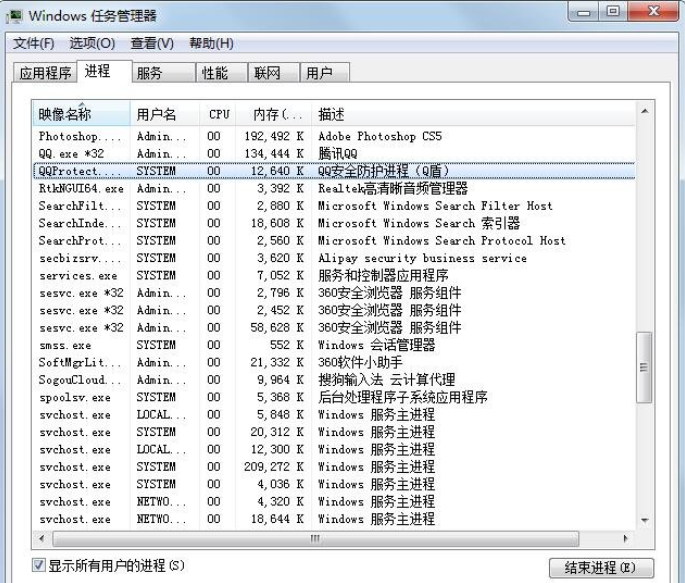685x583 pixels.
Task: Click horizontal scrollbar left arrow
Action: pos(42,538)
